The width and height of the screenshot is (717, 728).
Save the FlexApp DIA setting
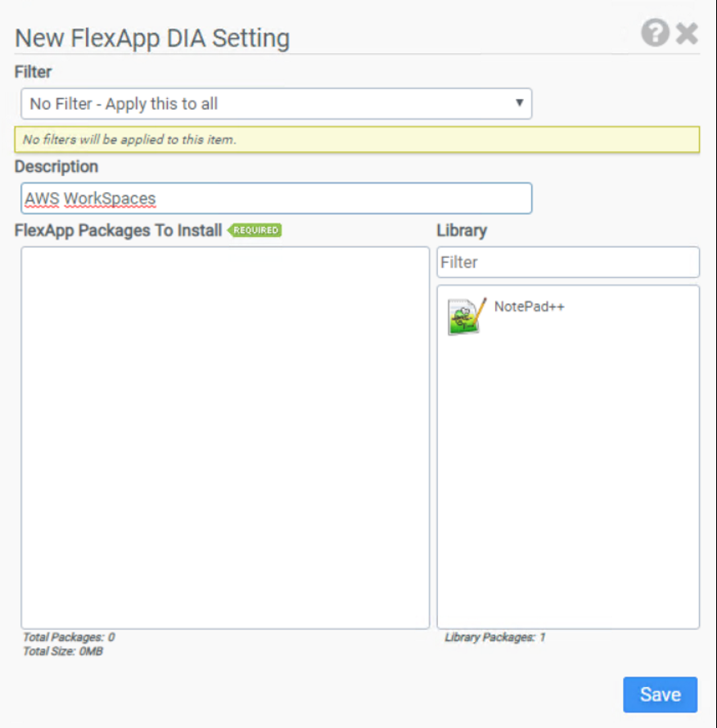pyautogui.click(x=660, y=694)
